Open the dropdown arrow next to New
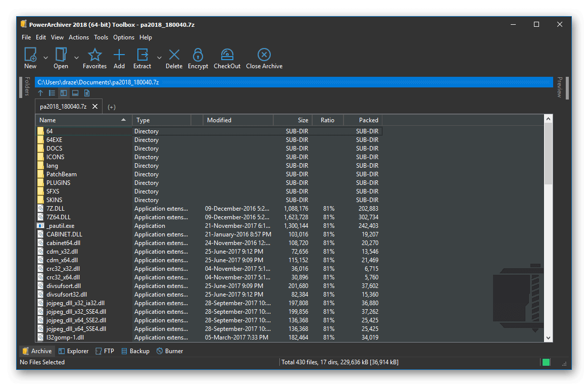This screenshot has width=588, height=386. click(x=46, y=58)
